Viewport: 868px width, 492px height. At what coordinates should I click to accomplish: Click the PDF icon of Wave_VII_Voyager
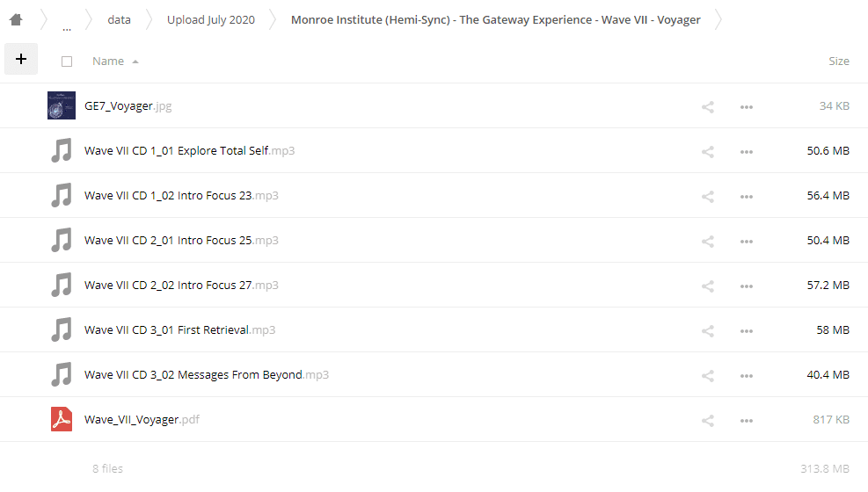point(62,419)
